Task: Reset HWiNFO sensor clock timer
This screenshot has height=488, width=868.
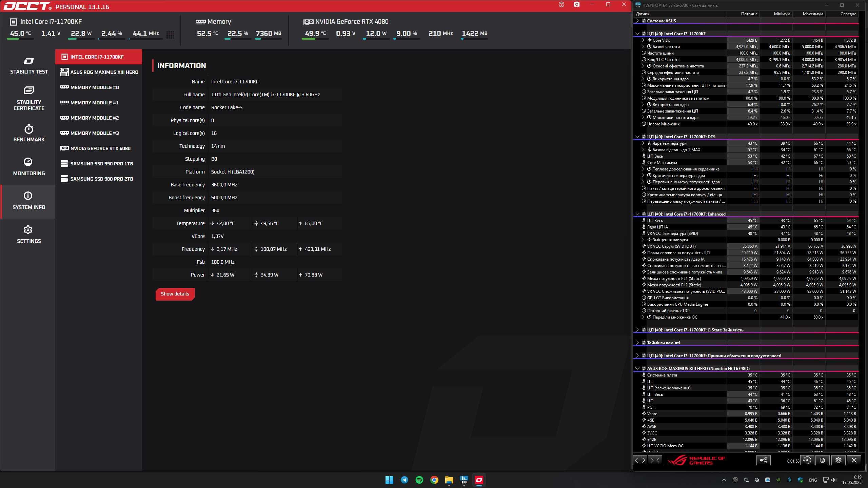Action: [x=807, y=460]
